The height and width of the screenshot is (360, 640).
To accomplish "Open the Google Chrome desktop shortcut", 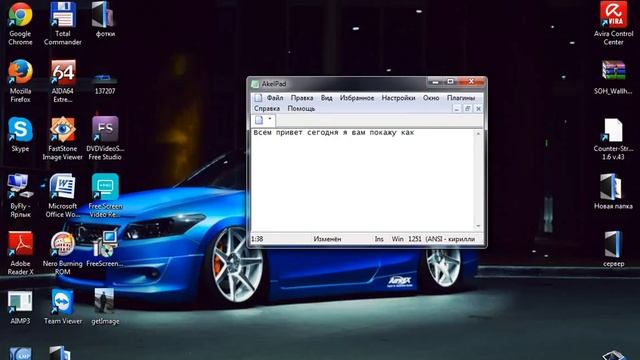I will click(20, 16).
